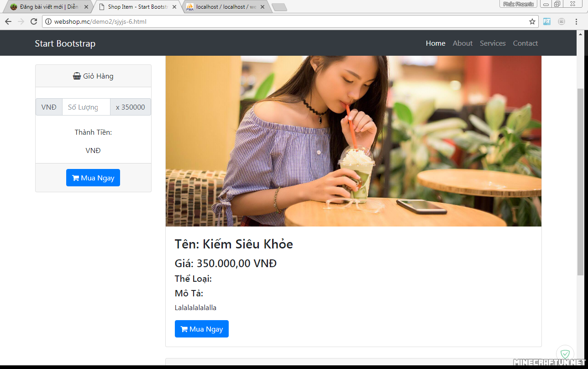Open the Services nav link

(493, 43)
